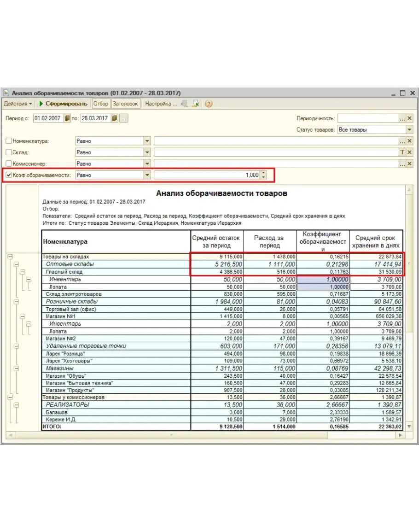
Task: Click the T icon in Склад row
Action: (402, 152)
